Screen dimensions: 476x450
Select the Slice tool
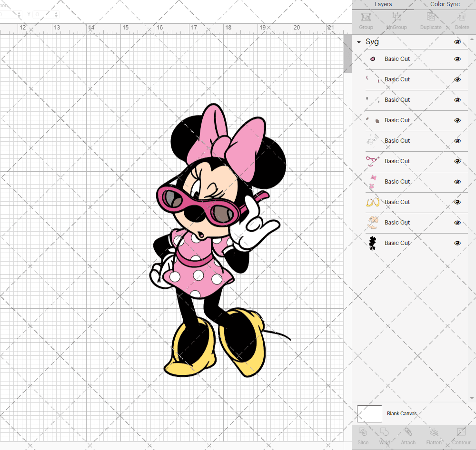click(363, 436)
